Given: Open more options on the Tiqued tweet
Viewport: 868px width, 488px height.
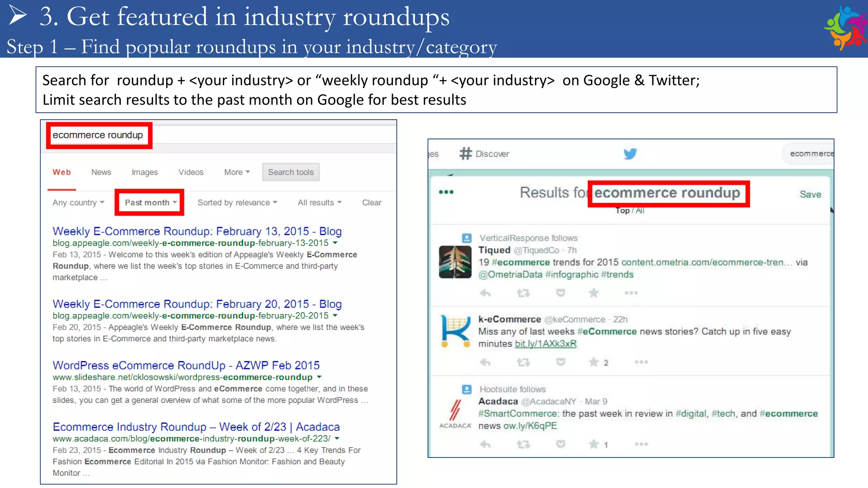Looking at the screenshot, I should pos(631,293).
